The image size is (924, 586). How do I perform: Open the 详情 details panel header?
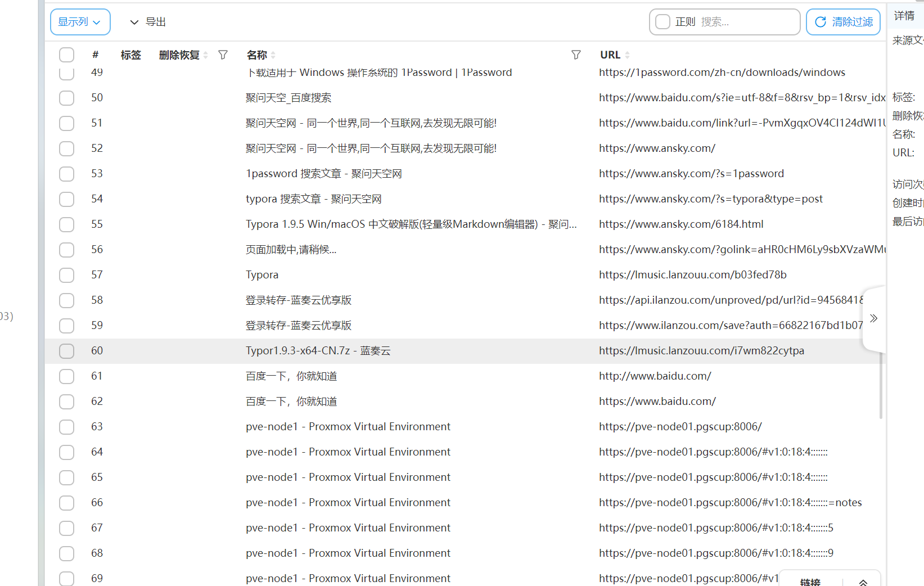[904, 16]
